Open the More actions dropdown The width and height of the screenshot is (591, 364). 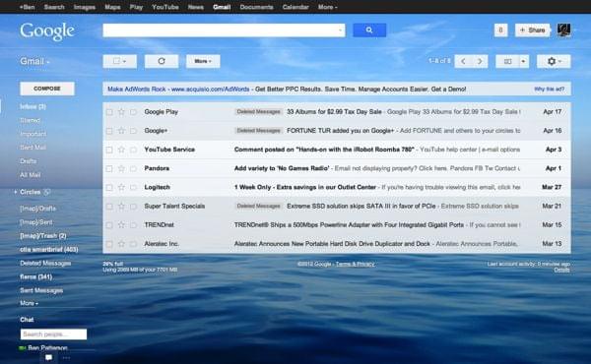(203, 61)
